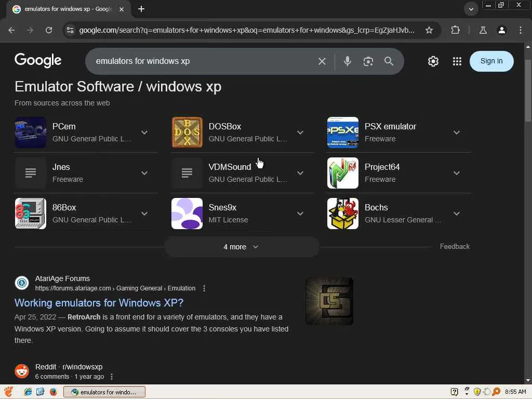The height and width of the screenshot is (399, 532).
Task: Expand the Bochs entry chevron
Action: pos(457,214)
